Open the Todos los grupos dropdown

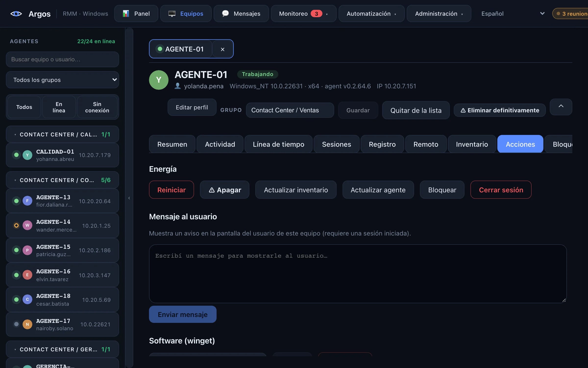pos(62,80)
